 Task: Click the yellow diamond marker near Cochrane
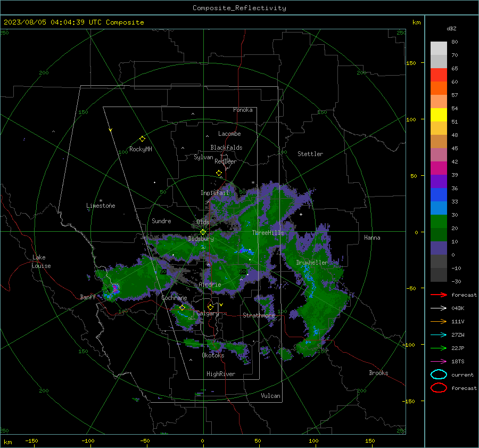[x=182, y=307]
